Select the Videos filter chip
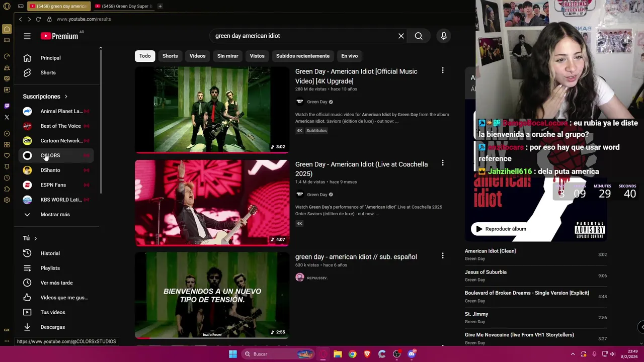The width and height of the screenshot is (644, 362). pos(197,56)
